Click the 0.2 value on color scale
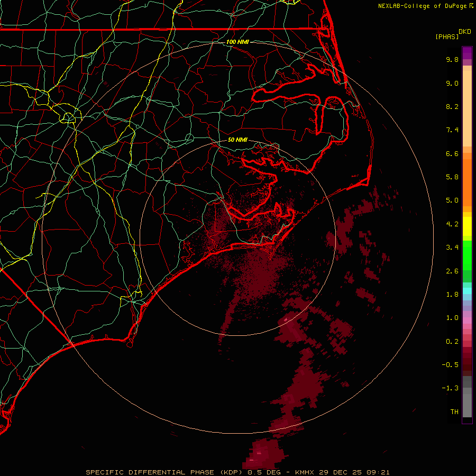This screenshot has width=476, height=476. click(x=452, y=342)
